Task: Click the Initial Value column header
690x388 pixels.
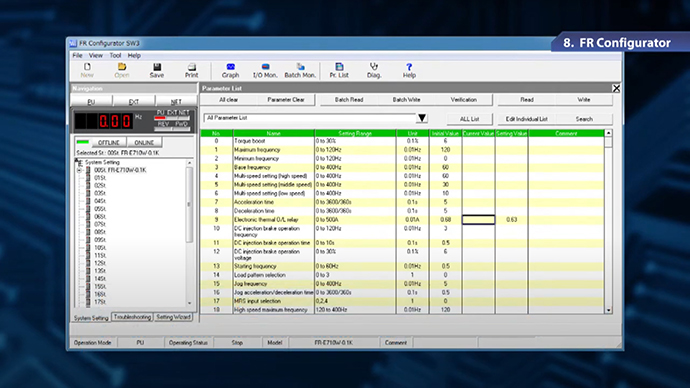Action: point(445,133)
